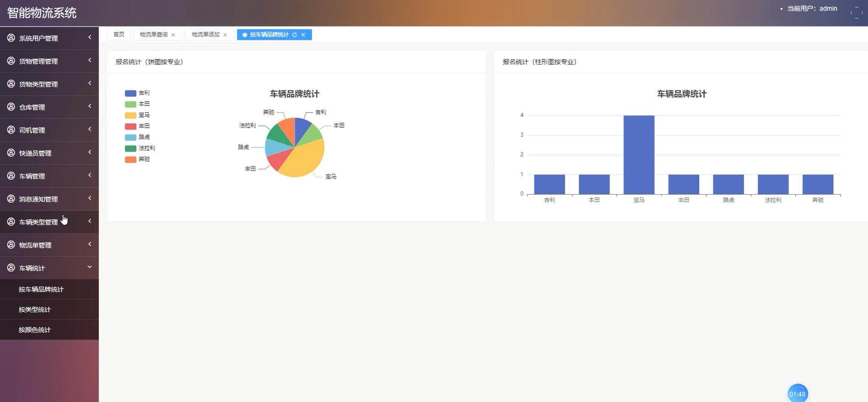Open 按类型统计 in the sidebar
868x402 pixels.
[x=35, y=310]
